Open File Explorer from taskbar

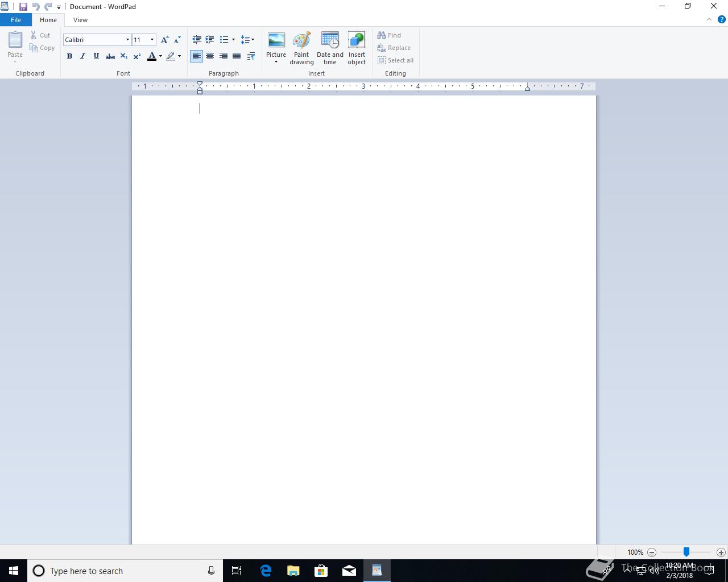click(x=293, y=571)
